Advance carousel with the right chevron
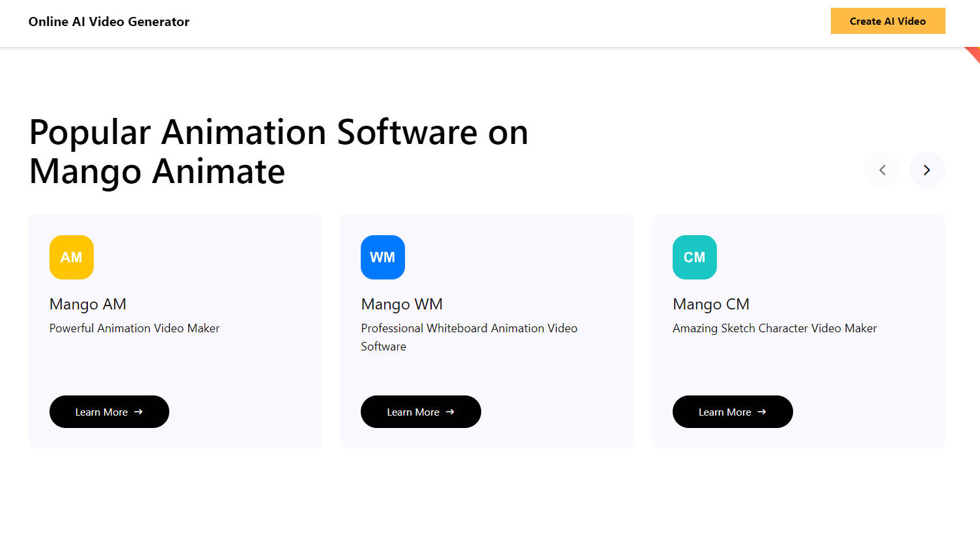Viewport: 980px width, 542px height. [927, 170]
